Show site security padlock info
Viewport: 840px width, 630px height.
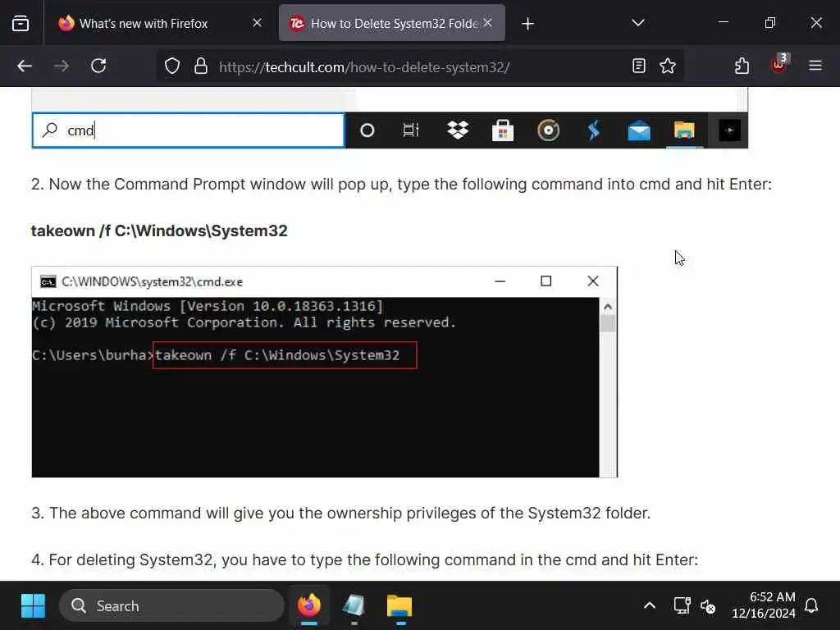[x=201, y=66]
